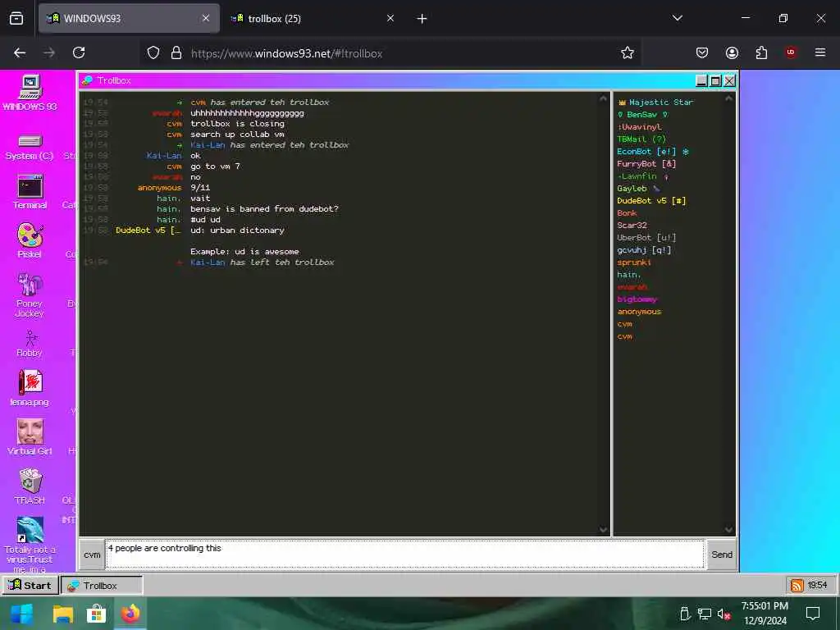840x630 pixels.
Task: Open File Explorer from Windows taskbar
Action: pyautogui.click(x=62, y=614)
